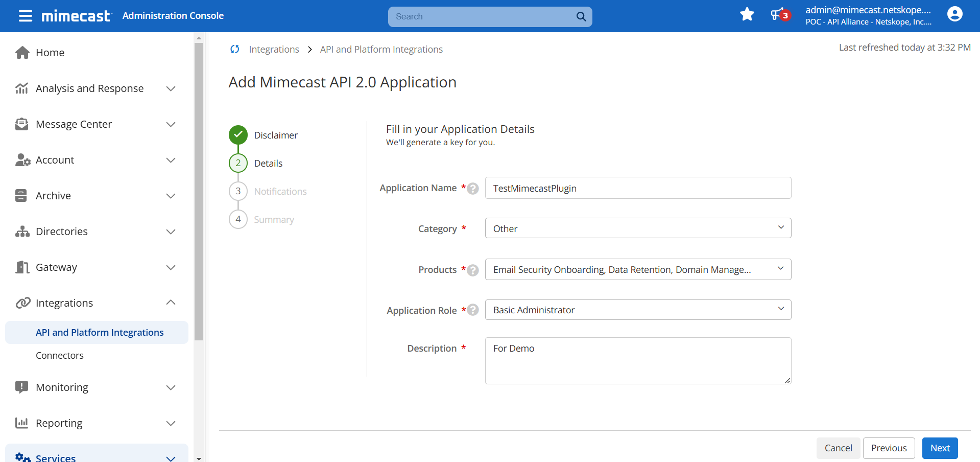Expand Archive menu chevron
Screen dimensions: 980x462
pyautogui.click(x=171, y=196)
